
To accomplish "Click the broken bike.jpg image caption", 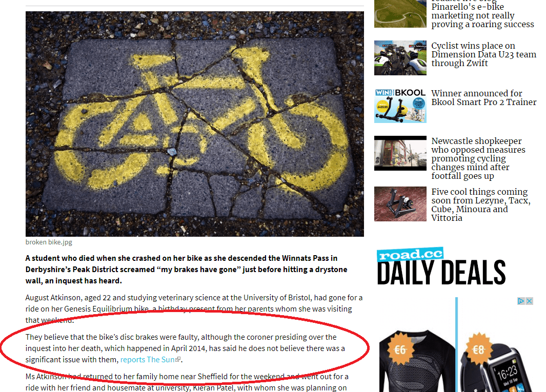I will pos(49,242).
